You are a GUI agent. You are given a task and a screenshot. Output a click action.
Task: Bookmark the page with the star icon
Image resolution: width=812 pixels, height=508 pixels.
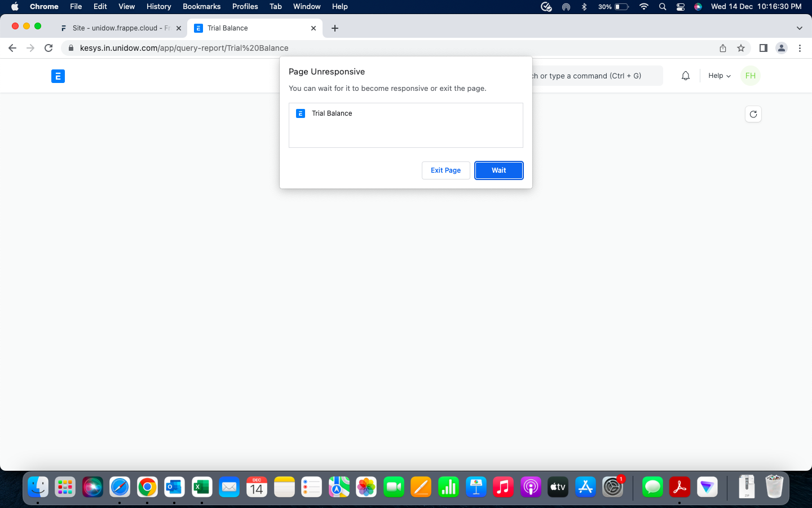point(741,48)
